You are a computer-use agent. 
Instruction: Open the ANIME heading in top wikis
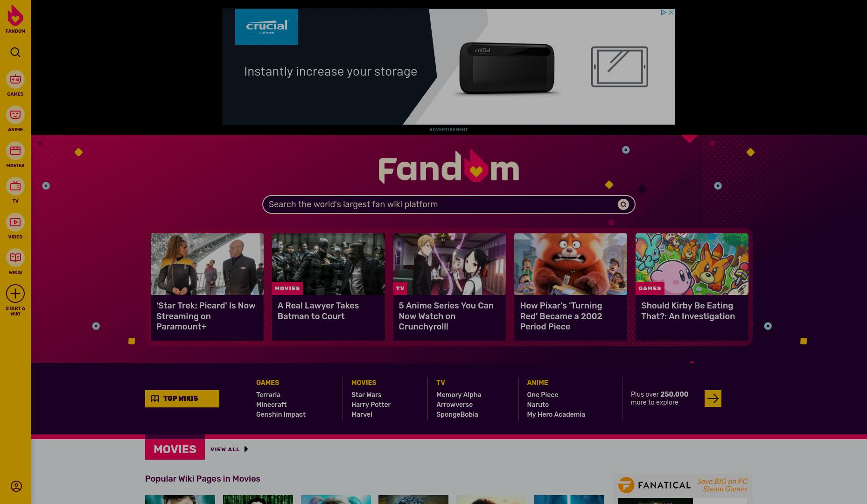[537, 383]
